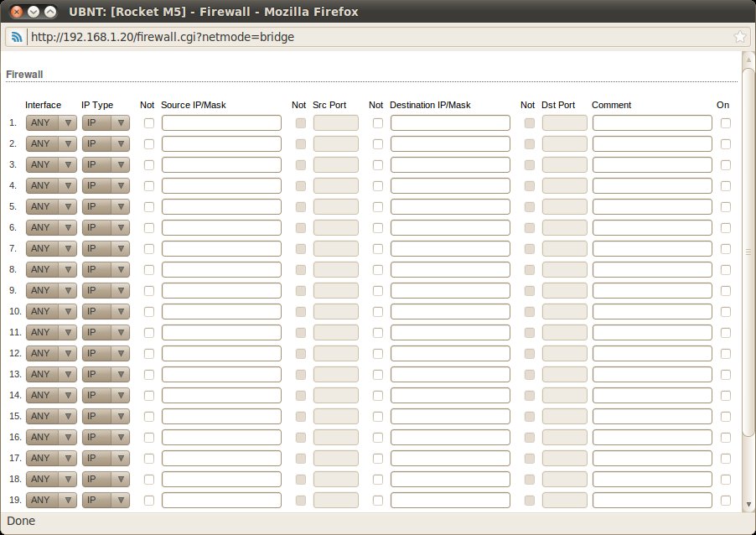This screenshot has height=535, width=756.
Task: Click Source IP/Mask field of rule 9
Action: (221, 290)
